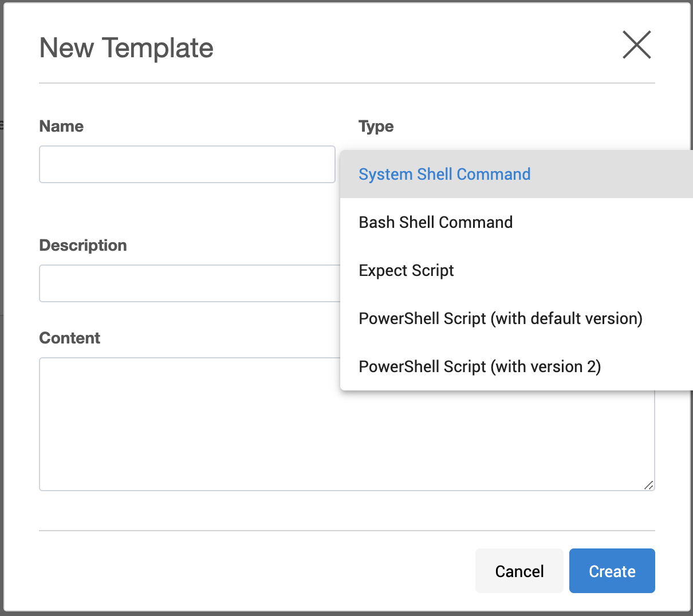Select PowerShell Script with default version
The width and height of the screenshot is (693, 616).
(500, 318)
